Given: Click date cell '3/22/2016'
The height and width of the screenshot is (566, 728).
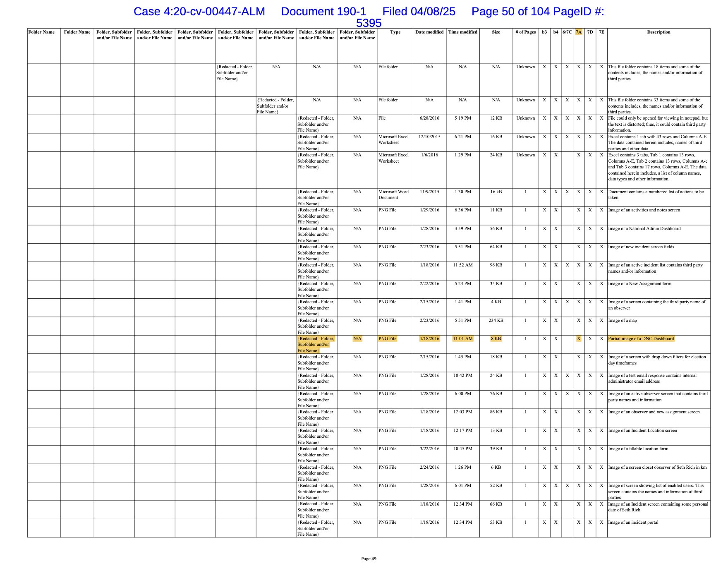Looking at the screenshot, I should point(429,449).
